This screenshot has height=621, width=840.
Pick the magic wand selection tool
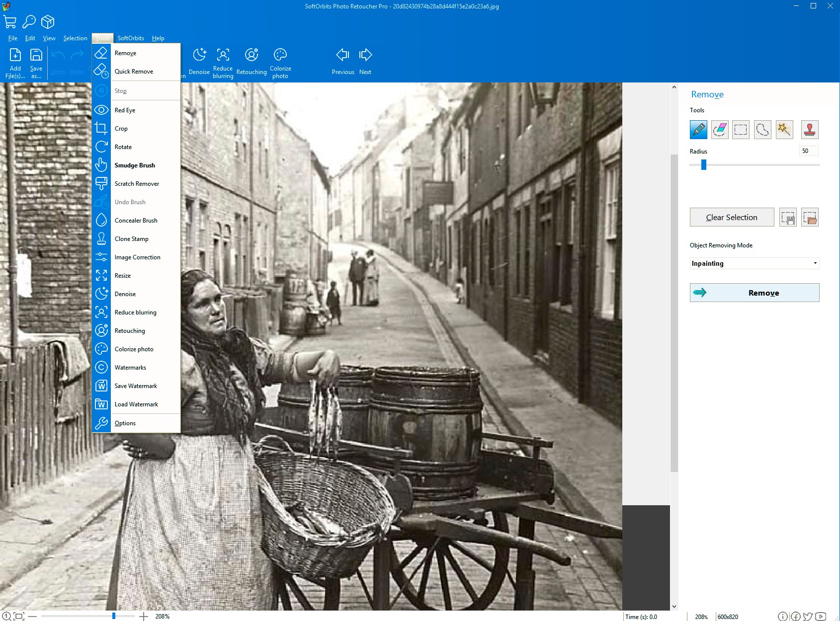(x=784, y=130)
